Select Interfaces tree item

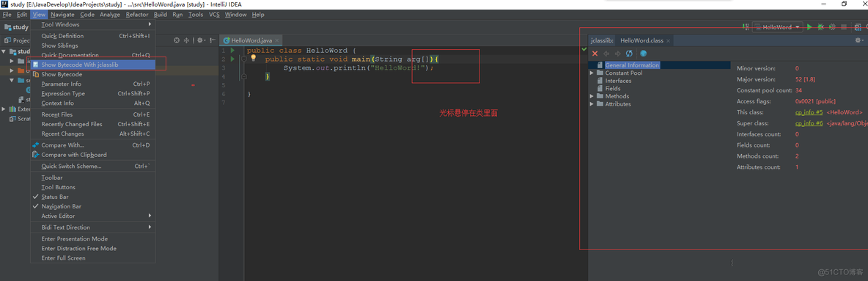point(618,81)
